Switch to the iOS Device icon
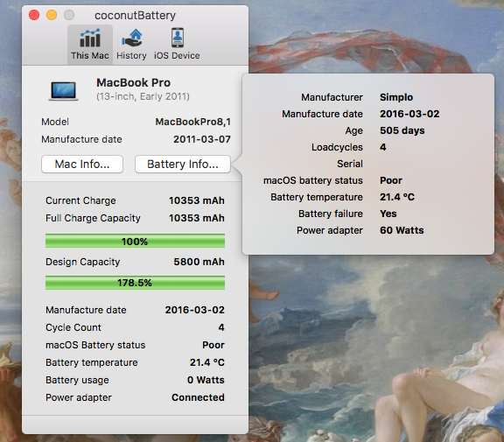 (x=177, y=45)
